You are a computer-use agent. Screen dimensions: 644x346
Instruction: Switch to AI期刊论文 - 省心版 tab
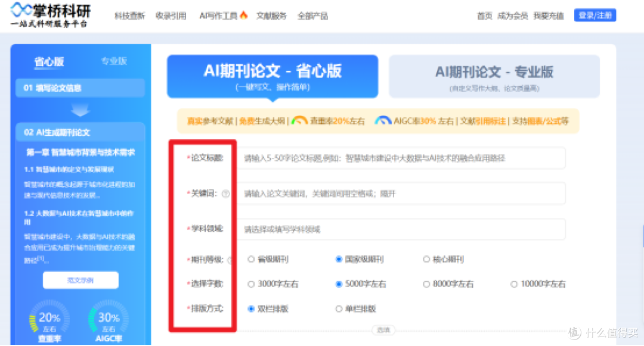[273, 76]
